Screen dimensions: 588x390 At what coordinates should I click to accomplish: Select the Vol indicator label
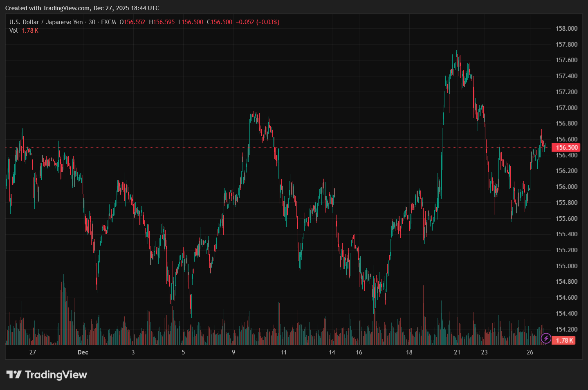tap(13, 31)
